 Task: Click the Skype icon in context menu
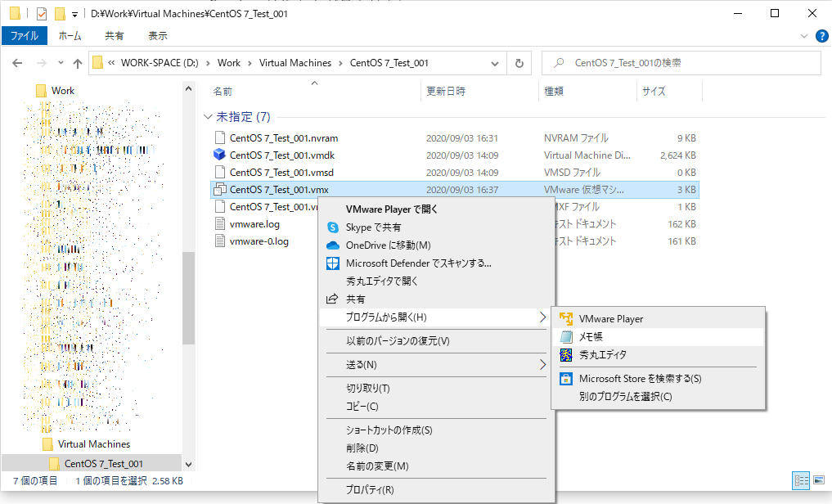[333, 227]
